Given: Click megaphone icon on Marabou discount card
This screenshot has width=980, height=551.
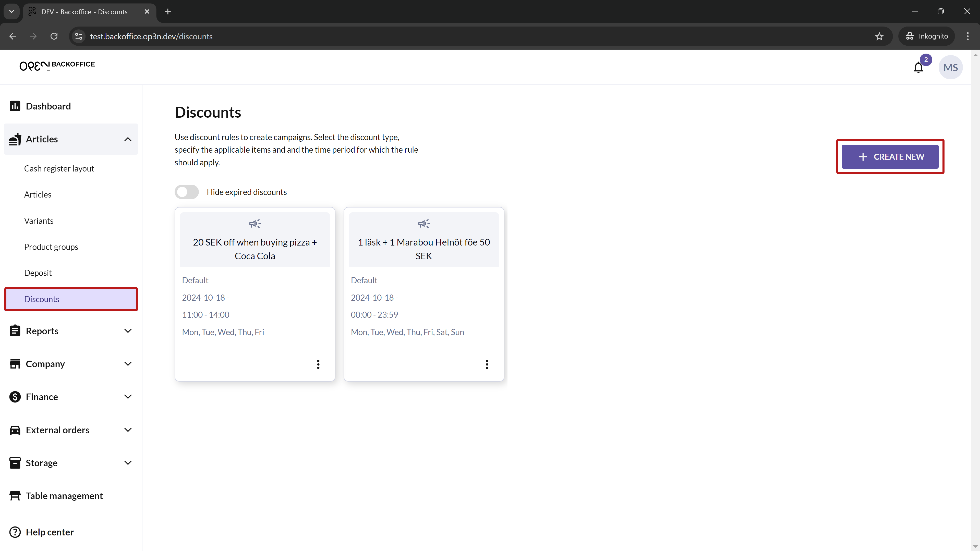Looking at the screenshot, I should [x=424, y=224].
